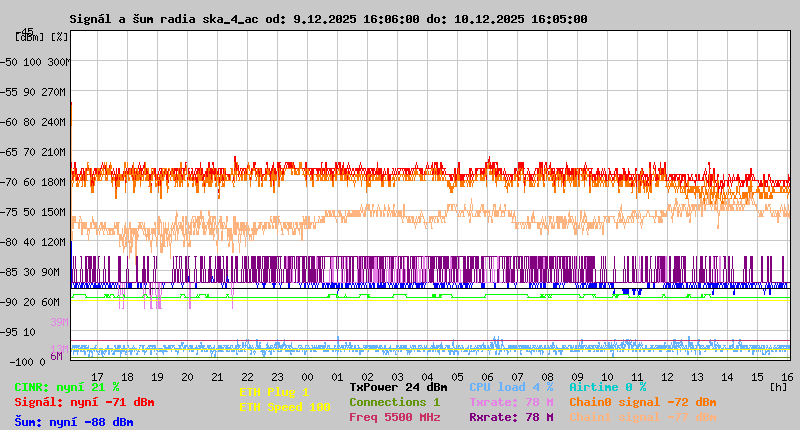Click the 'Chain0 signal -72 dBm' legend label
The height and width of the screenshot is (430, 800).
click(x=643, y=402)
